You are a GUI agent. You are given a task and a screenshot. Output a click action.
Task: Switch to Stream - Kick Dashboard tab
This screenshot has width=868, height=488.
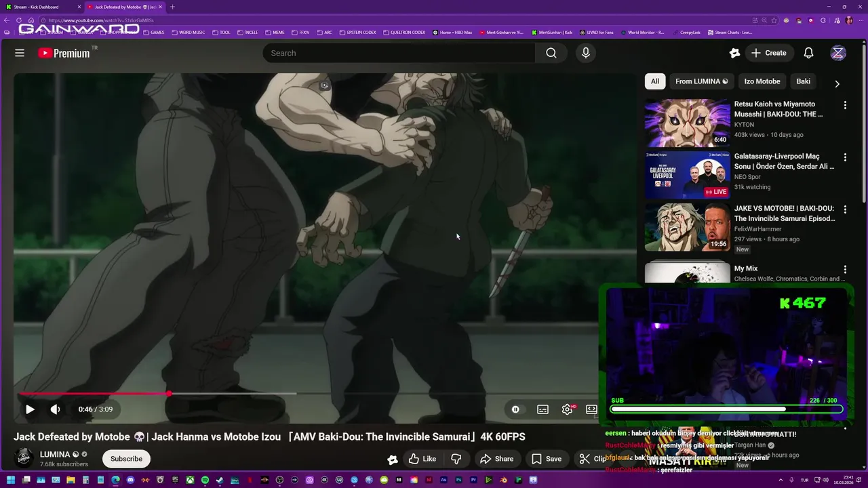[x=42, y=7]
